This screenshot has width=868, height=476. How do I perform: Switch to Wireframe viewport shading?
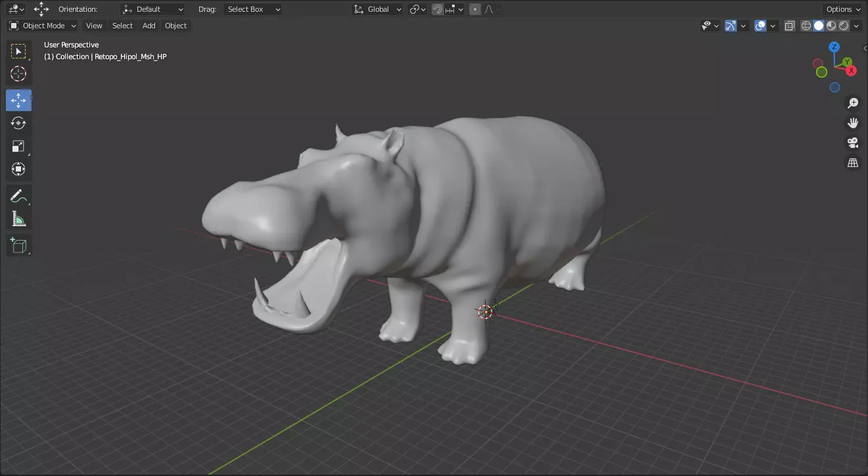coord(806,26)
